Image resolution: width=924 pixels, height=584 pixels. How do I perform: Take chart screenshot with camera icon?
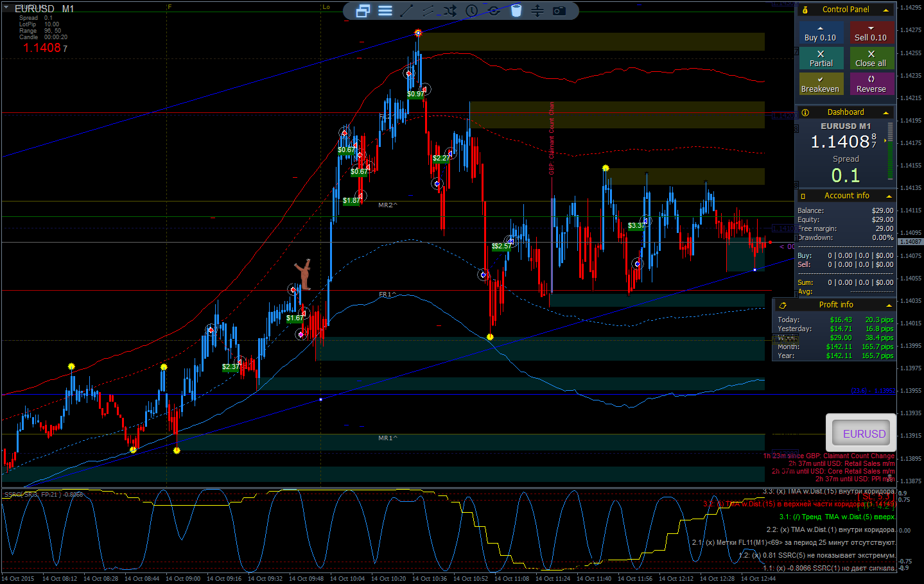[559, 11]
